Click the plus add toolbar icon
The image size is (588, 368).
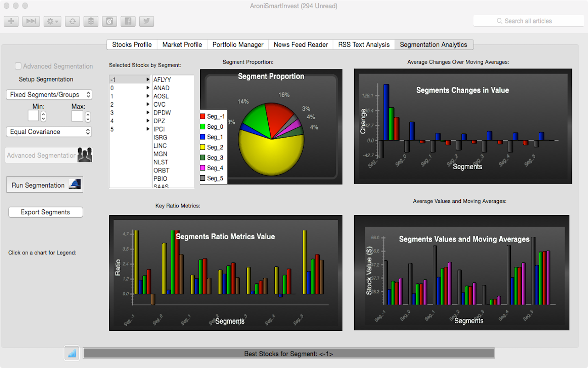coord(11,21)
